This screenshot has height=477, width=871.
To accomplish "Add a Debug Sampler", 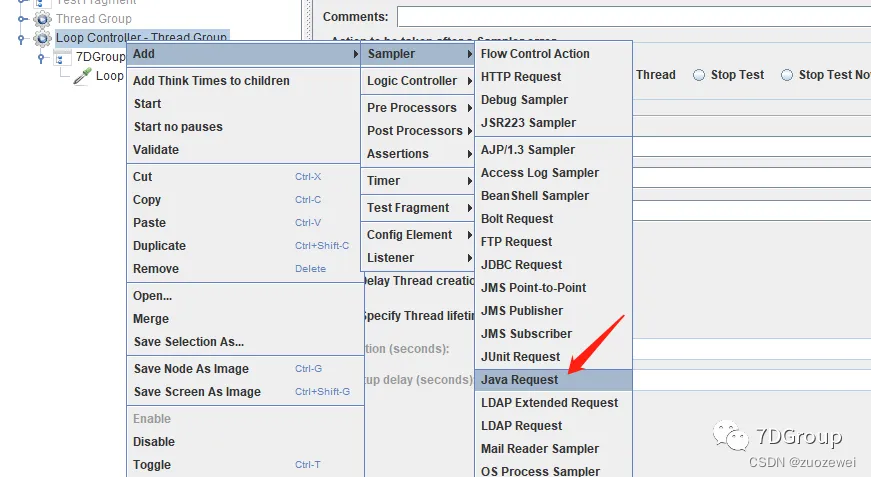I will point(554,100).
